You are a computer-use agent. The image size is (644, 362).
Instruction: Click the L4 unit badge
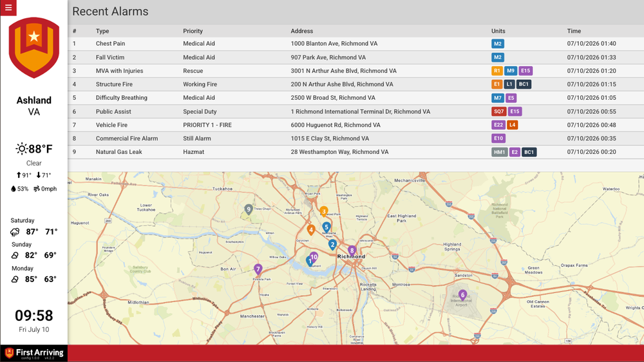(512, 125)
